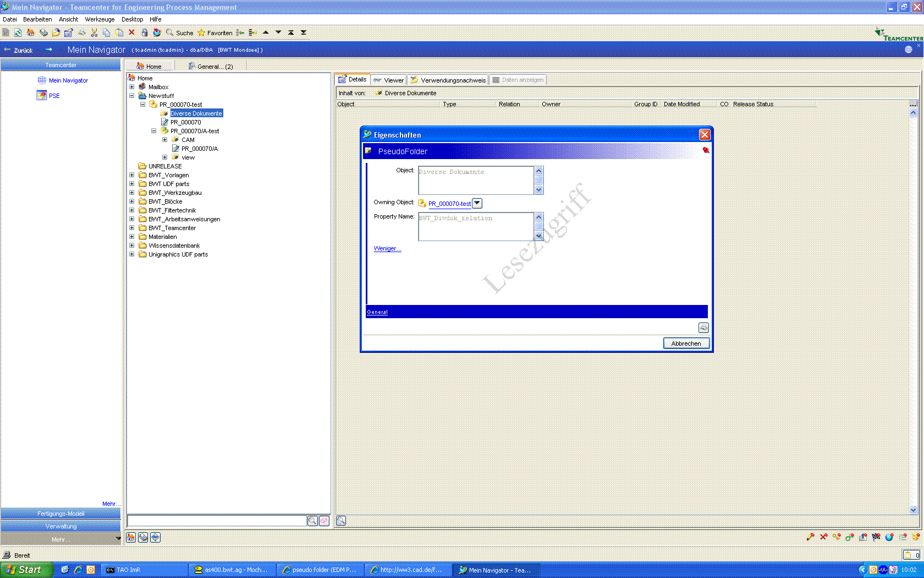924x578 pixels.
Task: Click the General link in blue bar
Action: click(x=377, y=312)
